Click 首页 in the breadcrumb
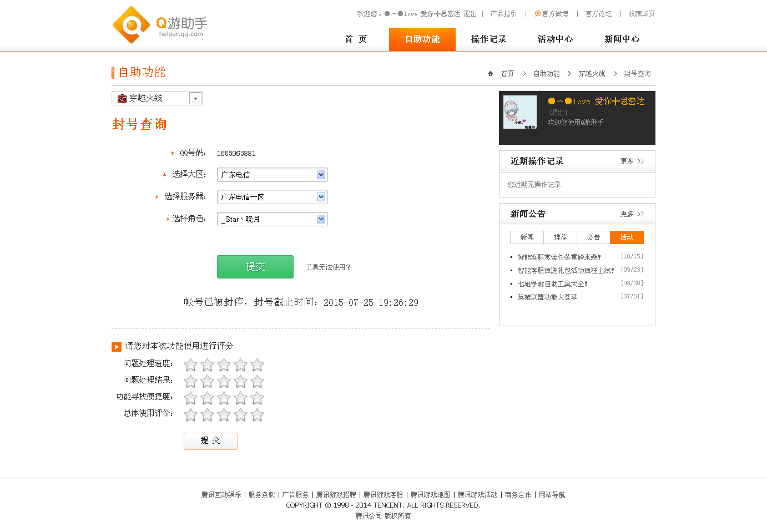 pyautogui.click(x=507, y=74)
